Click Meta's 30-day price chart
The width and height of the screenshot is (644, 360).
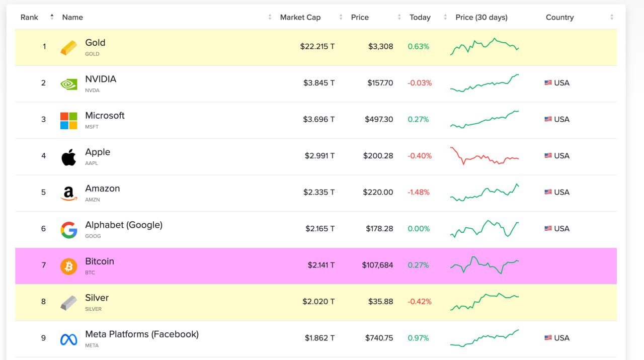[485, 338]
